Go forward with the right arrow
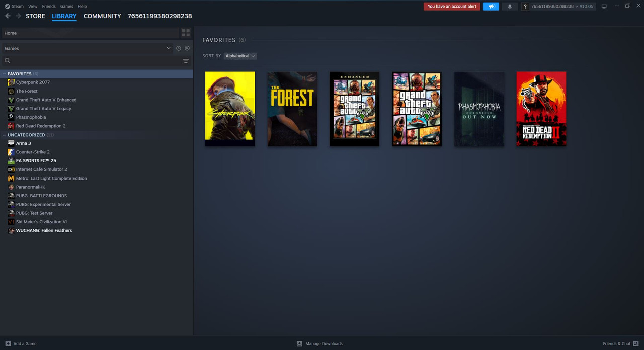Screen dimensions: 644x350 coord(18,16)
